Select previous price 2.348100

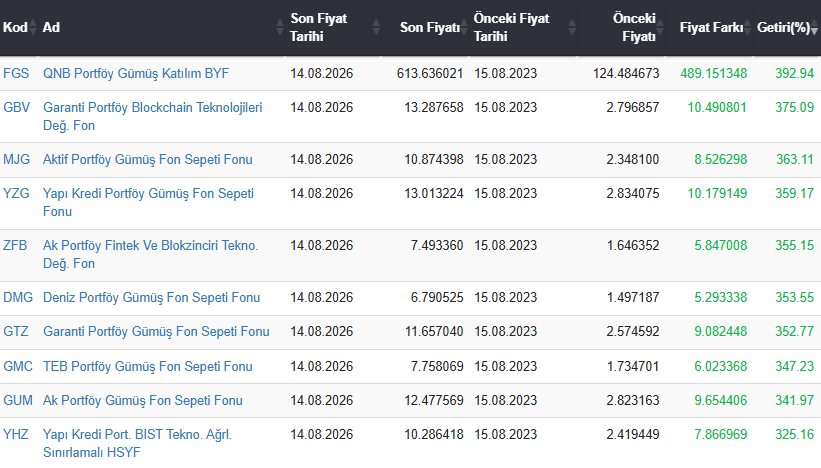tap(633, 159)
